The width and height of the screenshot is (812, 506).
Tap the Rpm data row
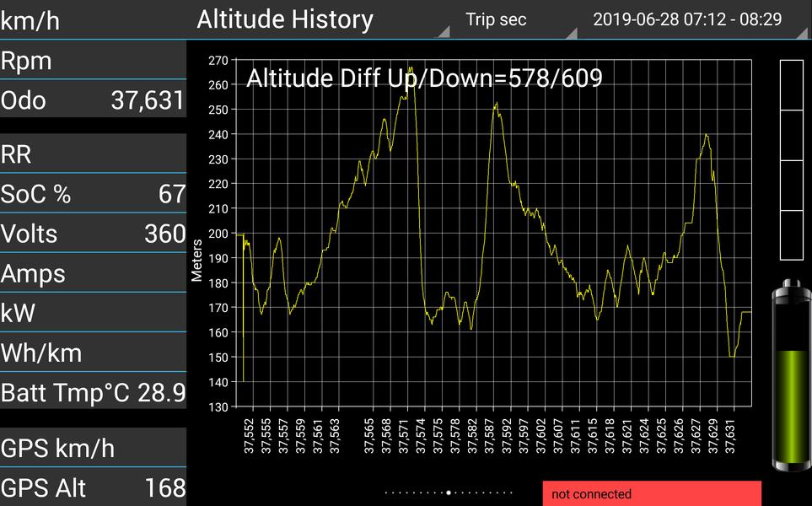pyautogui.click(x=94, y=61)
